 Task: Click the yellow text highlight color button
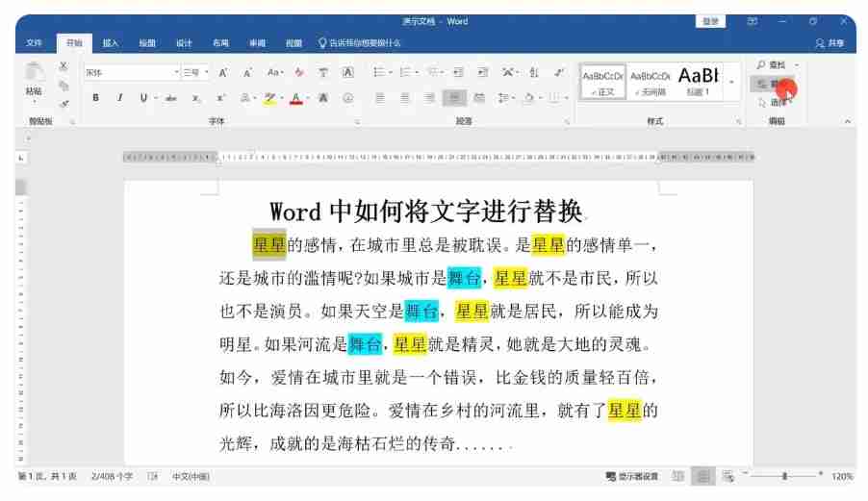click(x=269, y=98)
